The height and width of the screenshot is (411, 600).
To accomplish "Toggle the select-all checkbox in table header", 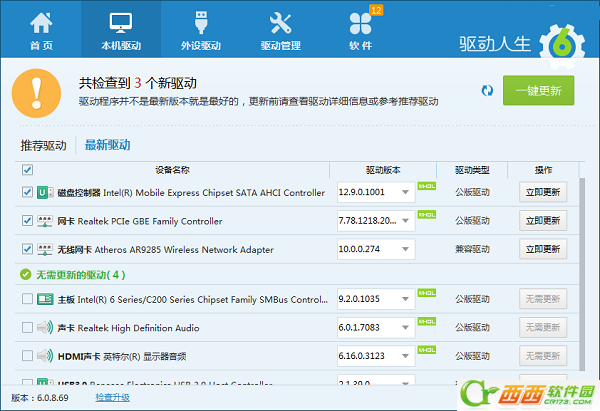I will click(27, 170).
